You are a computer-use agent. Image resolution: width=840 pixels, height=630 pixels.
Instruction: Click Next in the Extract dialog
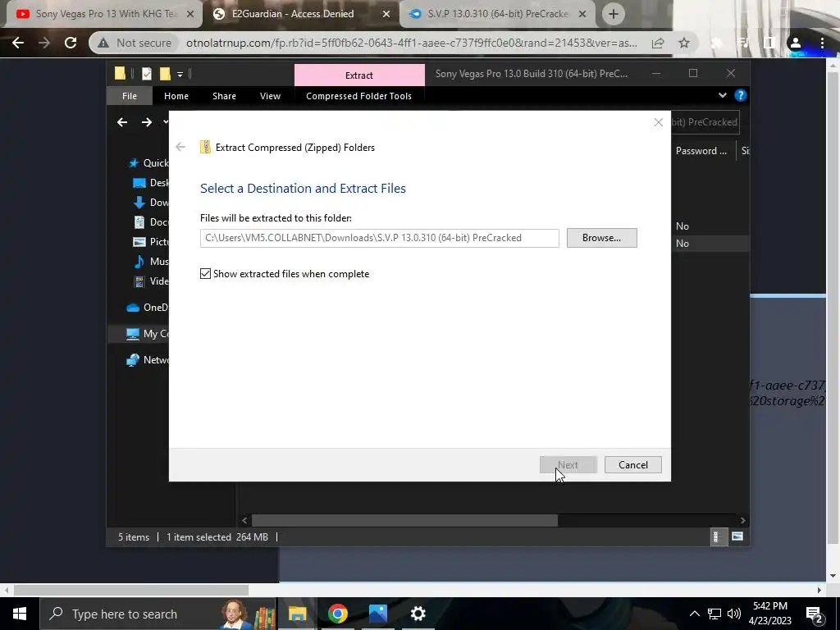point(568,464)
